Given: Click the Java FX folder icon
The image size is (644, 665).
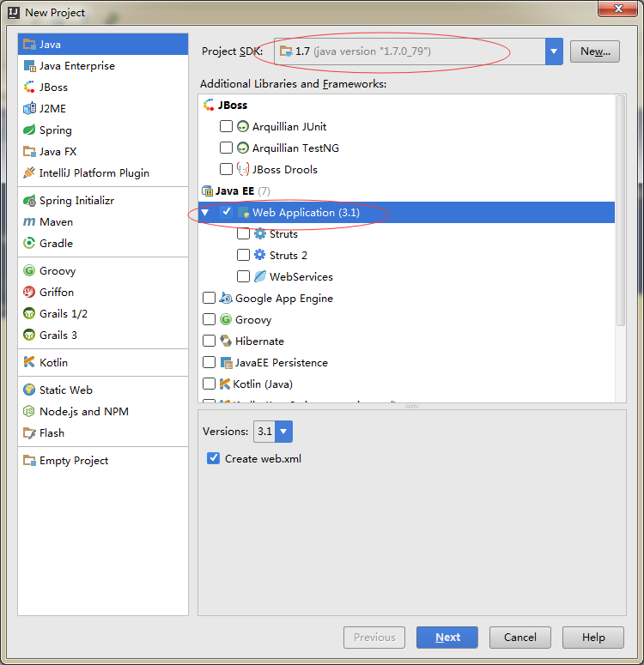Looking at the screenshot, I should 29,151.
